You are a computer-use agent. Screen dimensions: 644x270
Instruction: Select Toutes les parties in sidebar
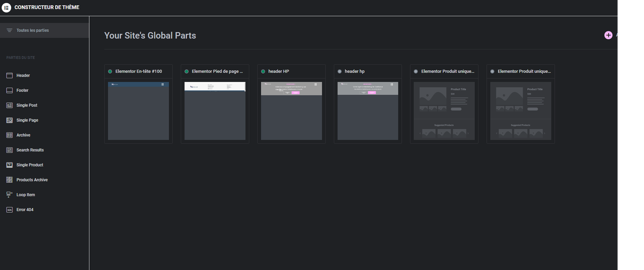[44, 30]
